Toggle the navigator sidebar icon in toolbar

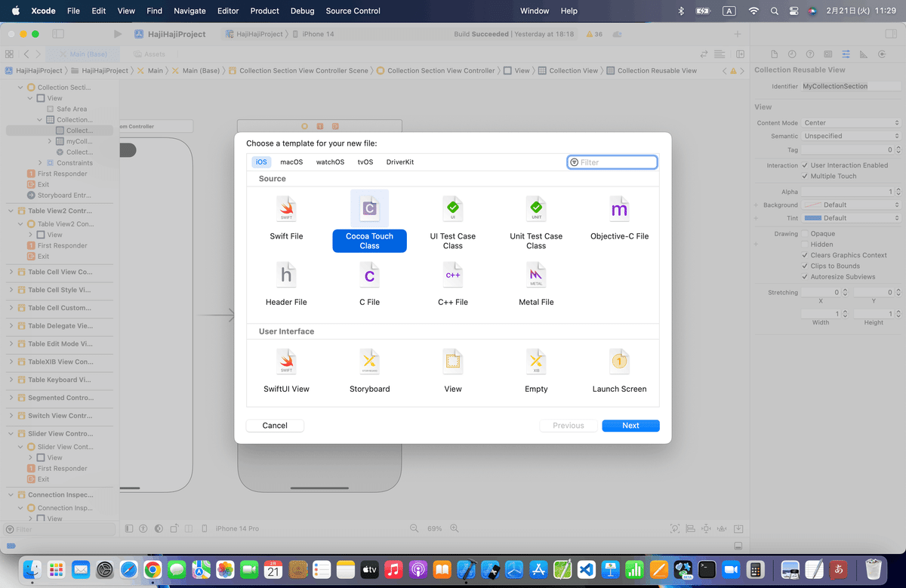tap(58, 34)
